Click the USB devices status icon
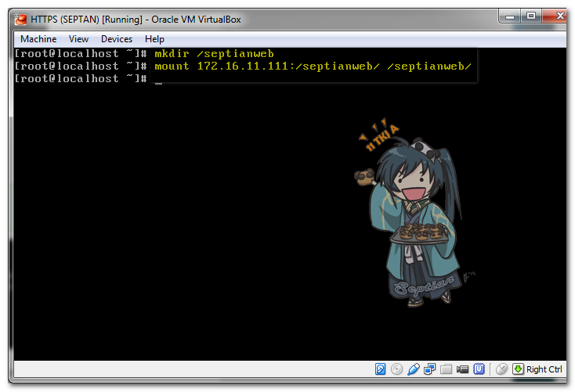The height and width of the screenshot is (392, 575). (x=414, y=369)
